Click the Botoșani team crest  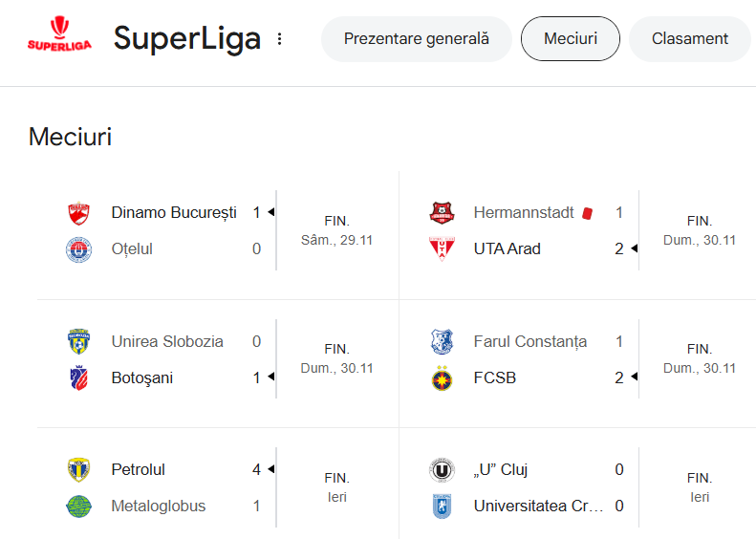(x=78, y=378)
